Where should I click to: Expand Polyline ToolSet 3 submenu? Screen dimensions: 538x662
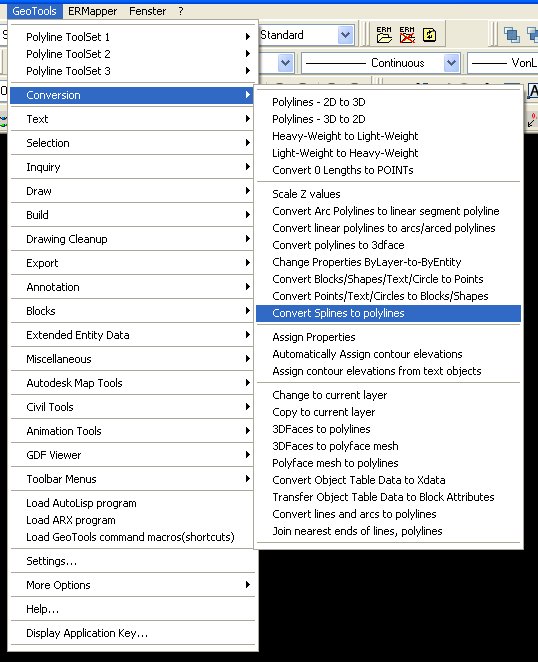click(132, 71)
